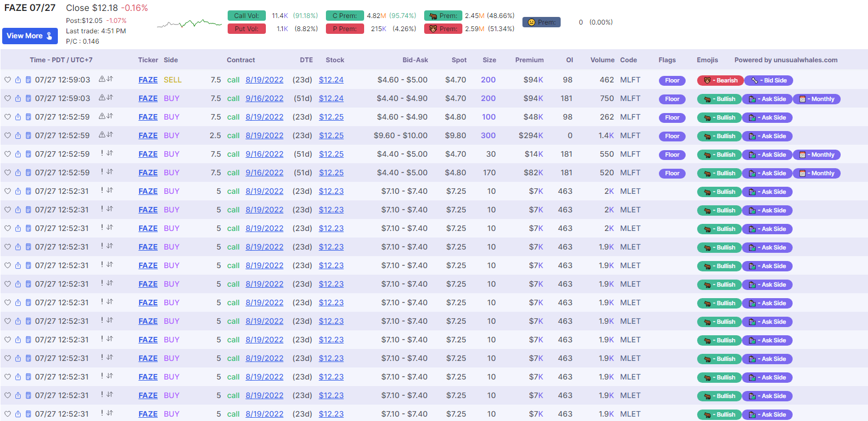Share the 12:59:03 BUY 9/16/2022 trade
Screen dimensions: 868x421
[x=18, y=98]
